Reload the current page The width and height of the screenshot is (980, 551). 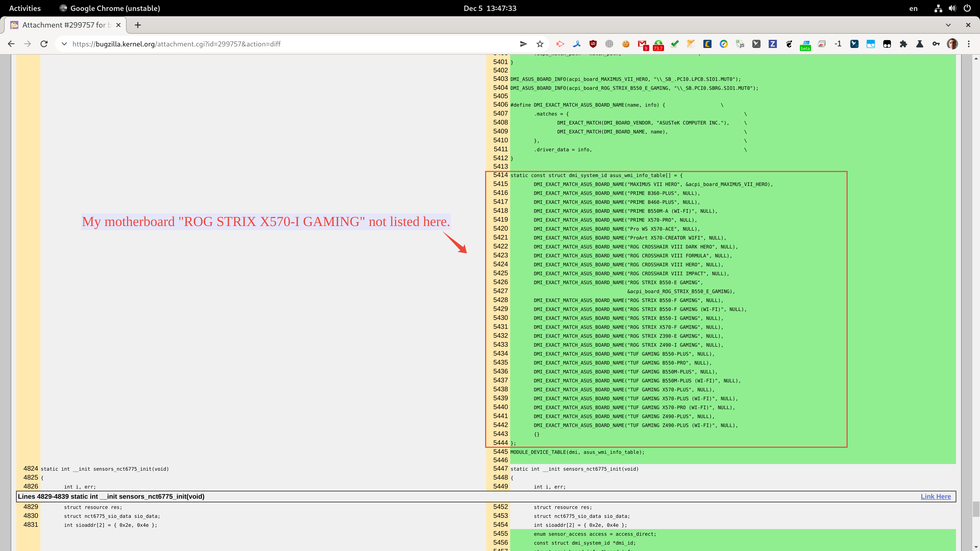click(x=44, y=44)
